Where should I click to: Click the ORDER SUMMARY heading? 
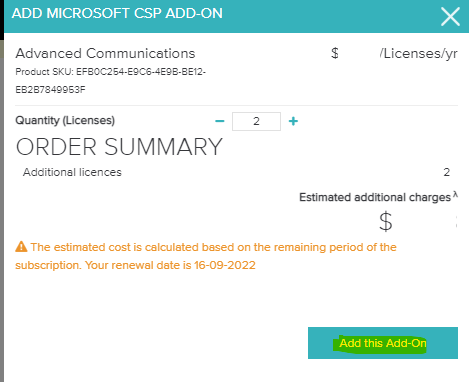coord(119,147)
